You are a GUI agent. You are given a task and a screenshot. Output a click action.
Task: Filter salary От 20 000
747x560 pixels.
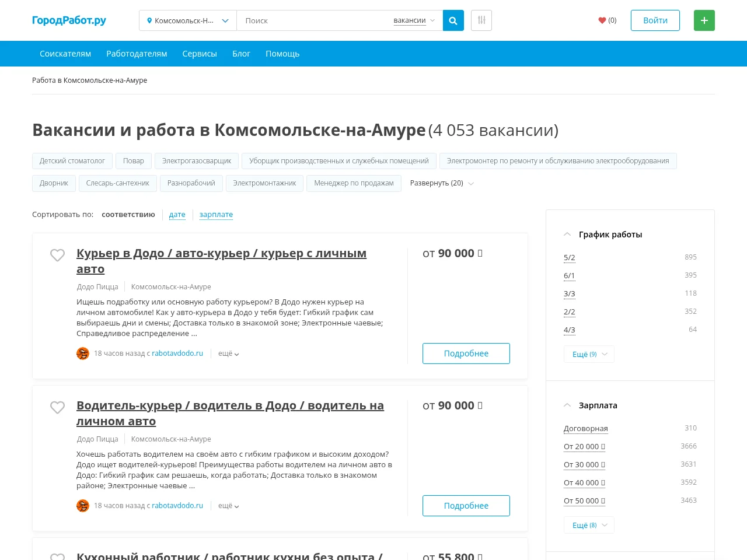[584, 446]
